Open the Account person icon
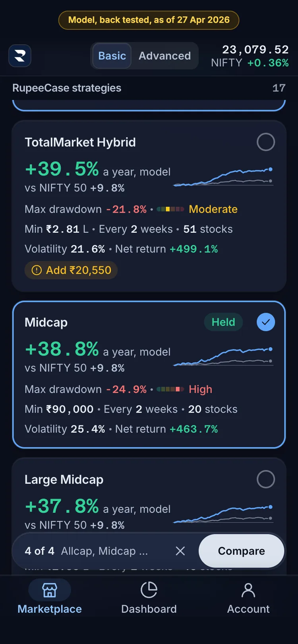This screenshot has width=298, height=644. [248, 590]
